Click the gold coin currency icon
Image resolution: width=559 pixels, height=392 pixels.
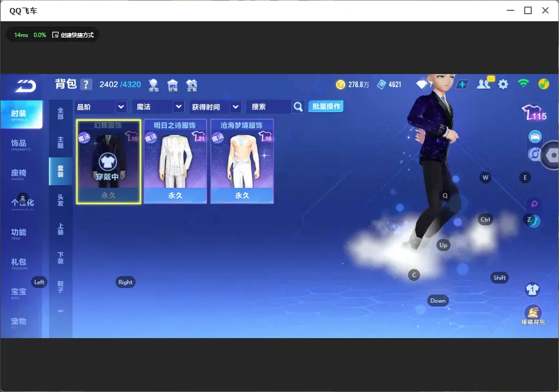(x=341, y=84)
